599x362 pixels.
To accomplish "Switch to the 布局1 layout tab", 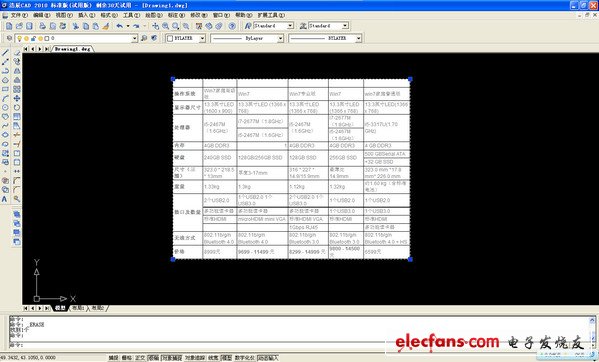I will (78, 308).
